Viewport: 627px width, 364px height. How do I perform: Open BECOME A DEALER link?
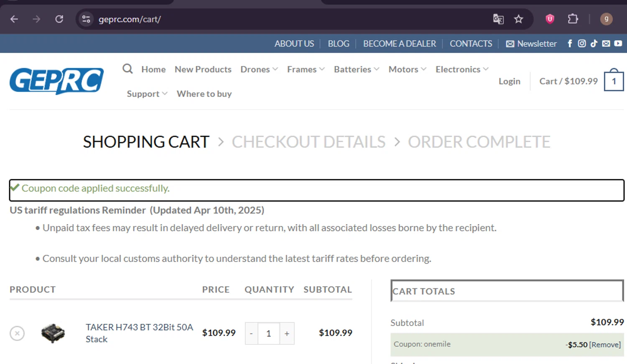pyautogui.click(x=400, y=43)
